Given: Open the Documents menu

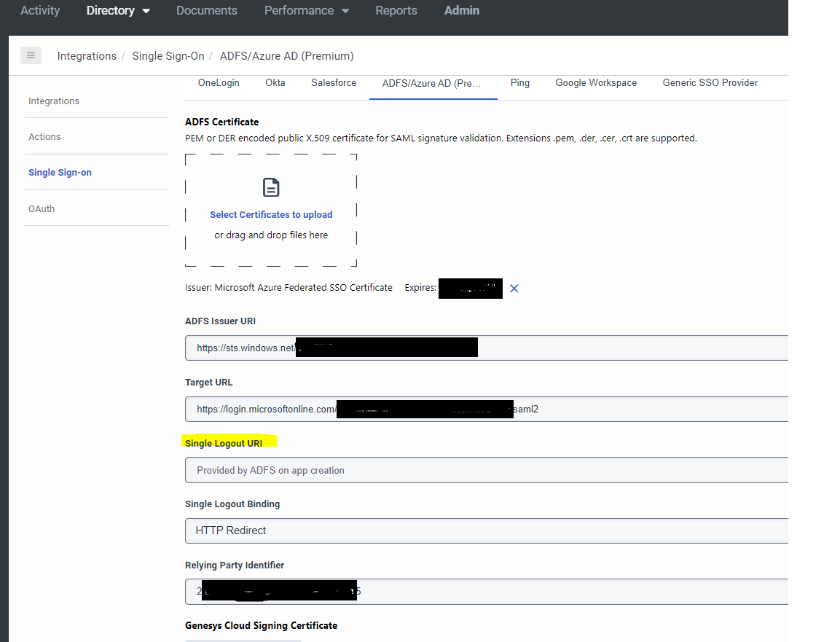Looking at the screenshot, I should (207, 11).
